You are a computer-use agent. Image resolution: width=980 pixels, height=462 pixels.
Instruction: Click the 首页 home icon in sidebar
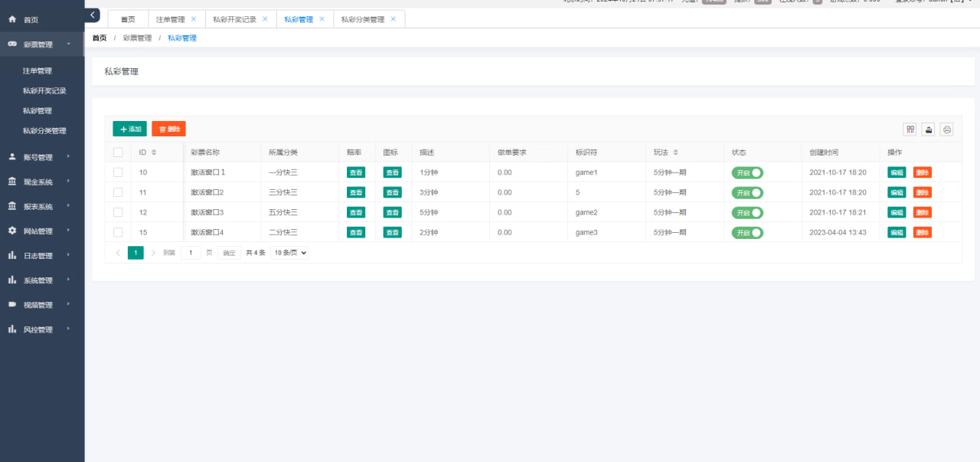(12, 19)
